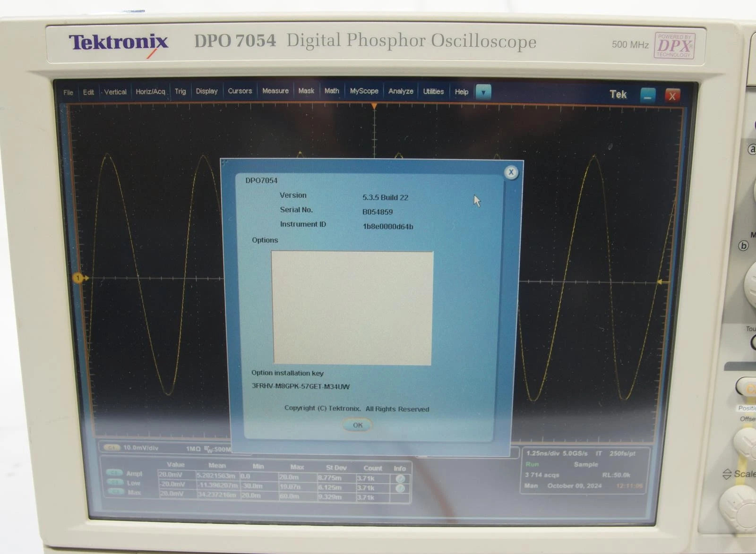Open info icon for the Ampl measurement
Viewport: 756px width, 554px height.
(400, 479)
